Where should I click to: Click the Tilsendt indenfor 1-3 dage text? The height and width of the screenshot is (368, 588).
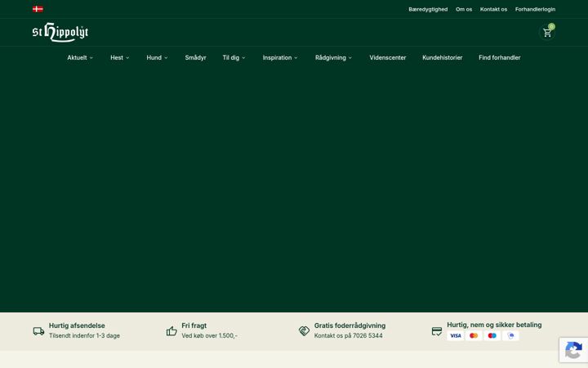[84, 336]
